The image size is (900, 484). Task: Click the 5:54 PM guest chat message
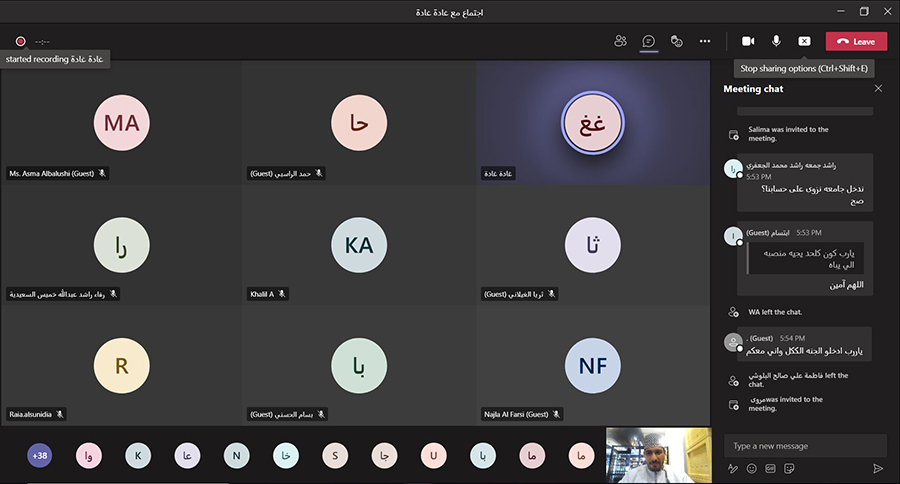click(805, 344)
